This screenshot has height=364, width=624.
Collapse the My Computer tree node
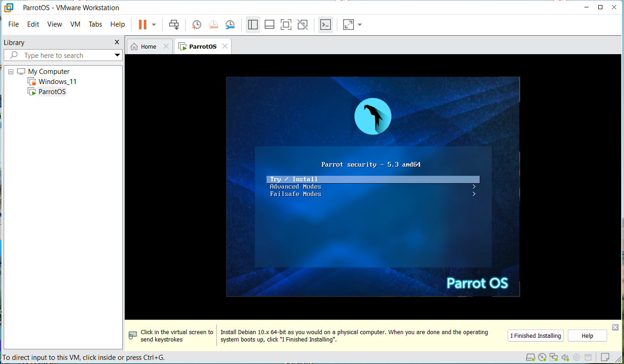[11, 72]
